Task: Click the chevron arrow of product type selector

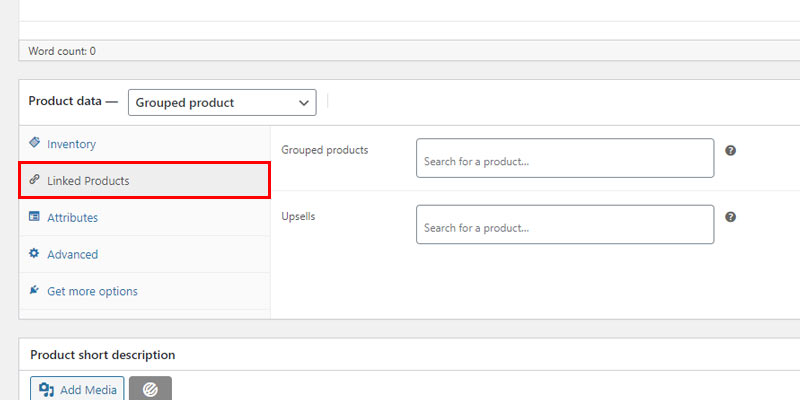Action: pyautogui.click(x=304, y=103)
